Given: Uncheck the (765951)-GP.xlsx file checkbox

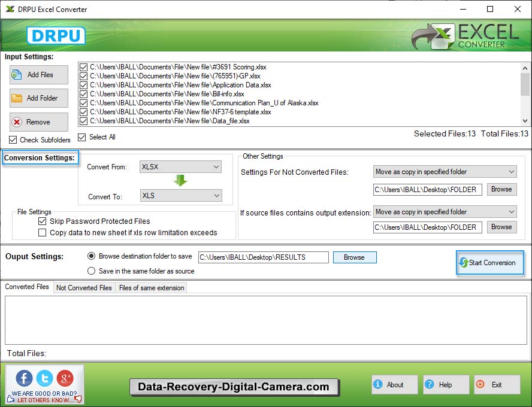Looking at the screenshot, I should (83, 76).
